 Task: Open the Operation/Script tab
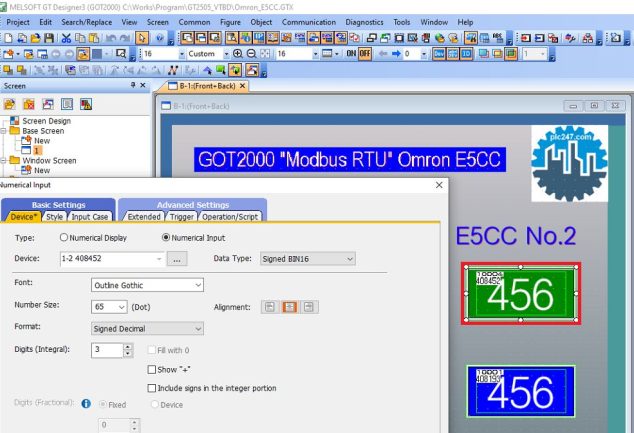(x=230, y=217)
